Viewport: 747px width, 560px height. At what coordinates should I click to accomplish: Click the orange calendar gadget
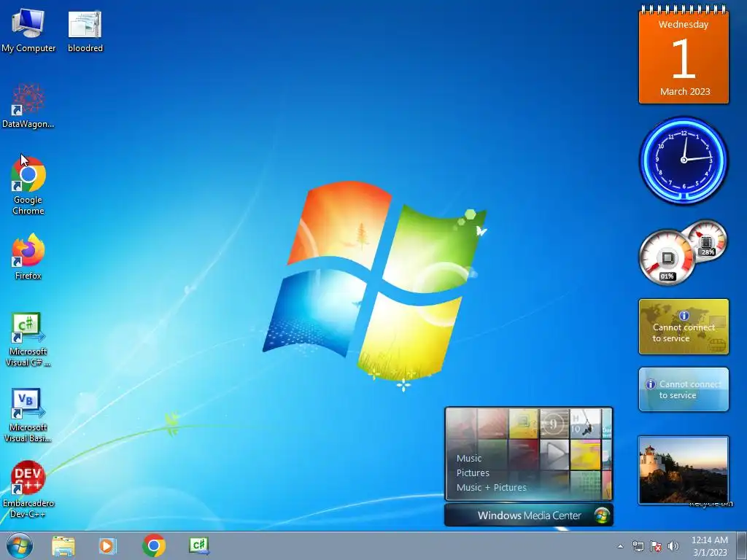(x=684, y=55)
